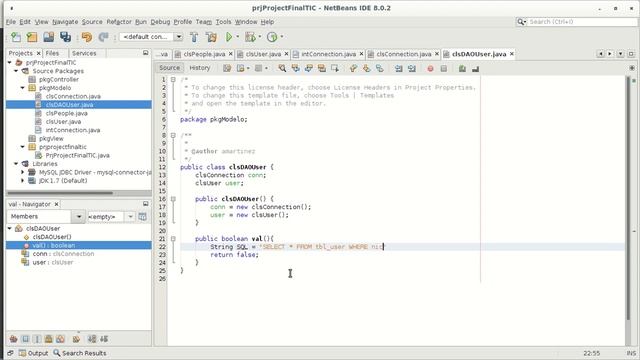
Task: Click the Shift Line Right icon in editor toolbar
Action: pyautogui.click(x=411, y=68)
